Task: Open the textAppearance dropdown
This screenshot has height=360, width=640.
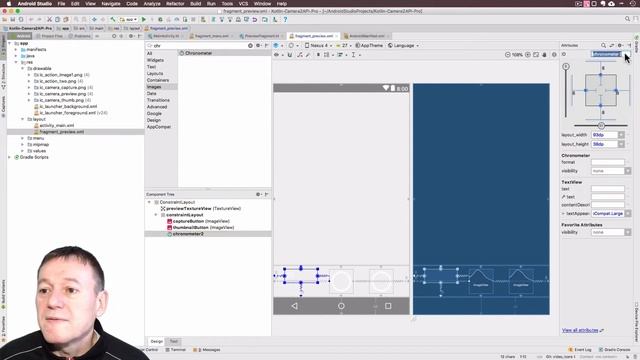Action: pos(628,213)
